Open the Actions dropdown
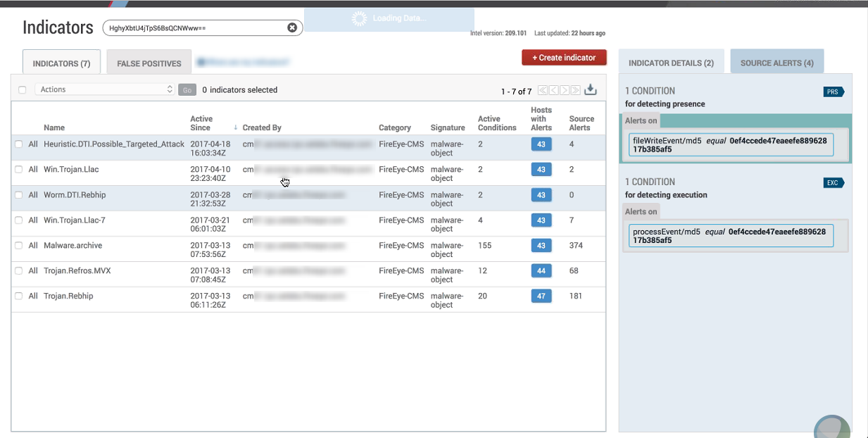The width and height of the screenshot is (868, 438). [x=105, y=89]
